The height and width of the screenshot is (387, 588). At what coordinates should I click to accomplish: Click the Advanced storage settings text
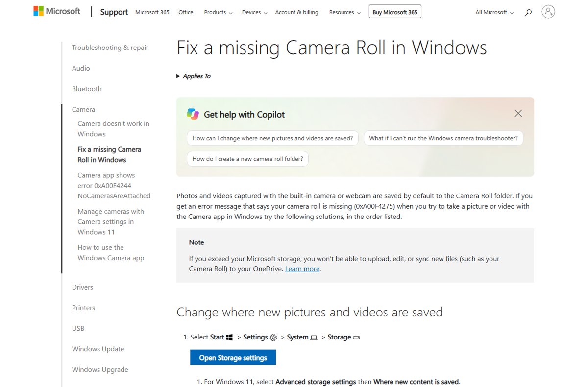click(316, 382)
